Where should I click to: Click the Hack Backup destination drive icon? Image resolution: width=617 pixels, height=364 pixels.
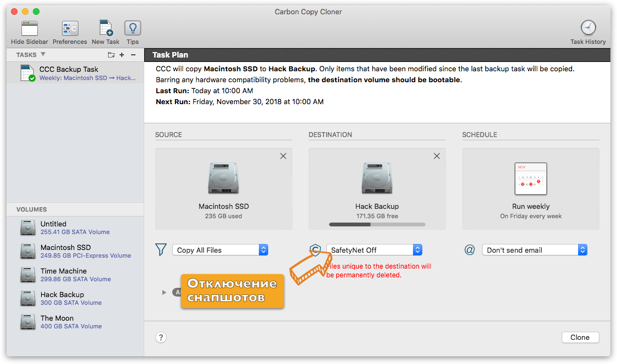click(377, 178)
